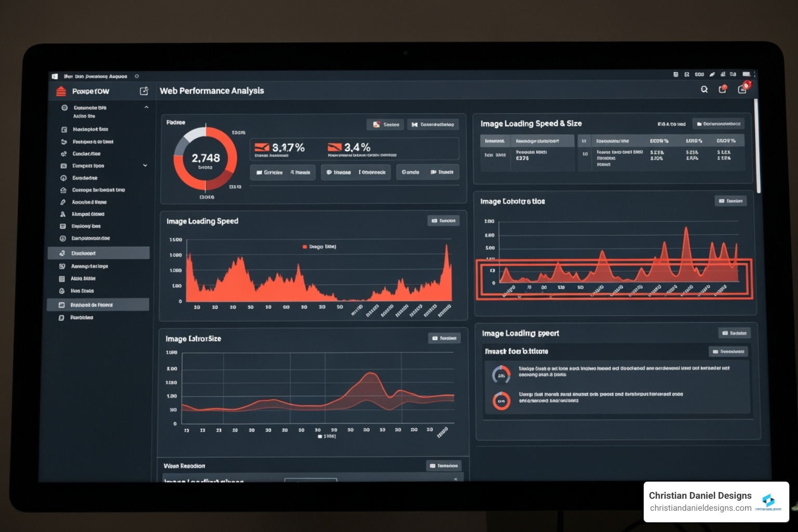Click the red ring gauge icon in report panel
Screen dimensions: 798x532
(x=501, y=401)
